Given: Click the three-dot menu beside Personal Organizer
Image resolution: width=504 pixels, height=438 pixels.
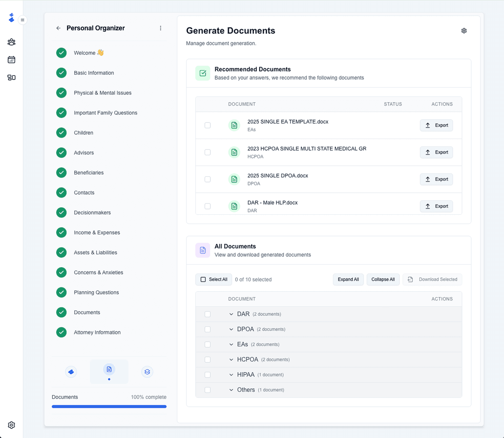Looking at the screenshot, I should pyautogui.click(x=160, y=28).
